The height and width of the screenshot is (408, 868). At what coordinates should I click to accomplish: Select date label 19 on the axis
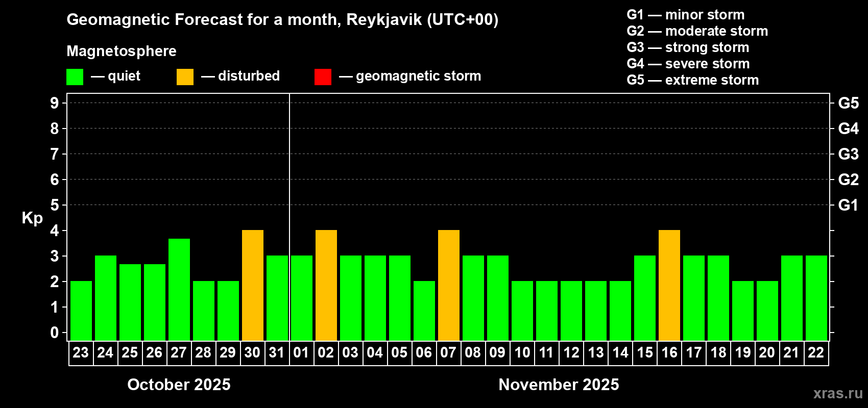742,353
